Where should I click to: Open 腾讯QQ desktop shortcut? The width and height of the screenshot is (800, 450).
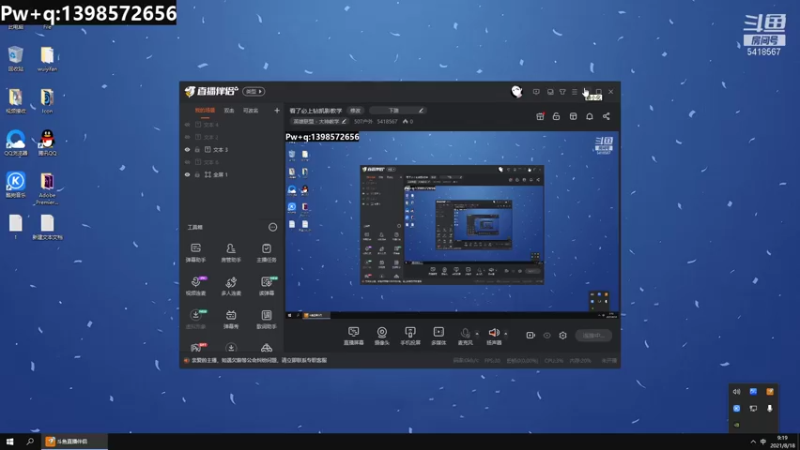click(47, 142)
